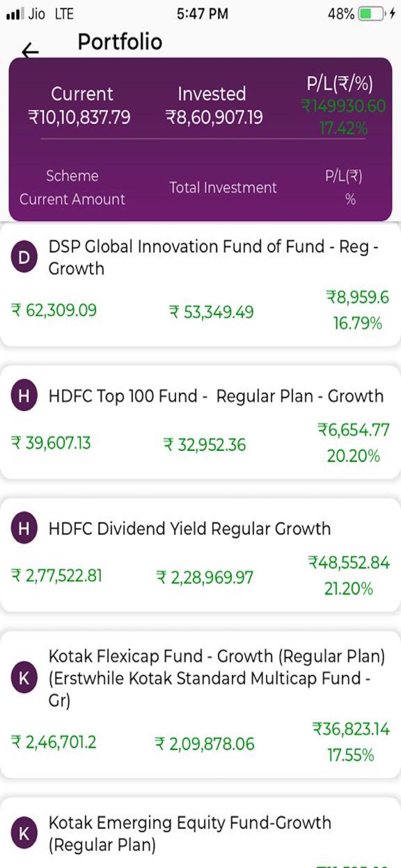Viewport: 401px width, 868px height.
Task: Tap the Invested total ₹8,60,907.19
Action: click(214, 118)
